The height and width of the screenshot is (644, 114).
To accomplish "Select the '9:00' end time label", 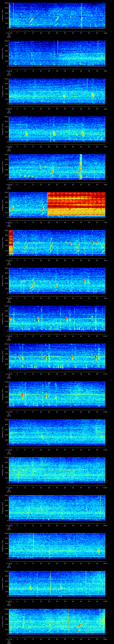I will coord(105,298).
